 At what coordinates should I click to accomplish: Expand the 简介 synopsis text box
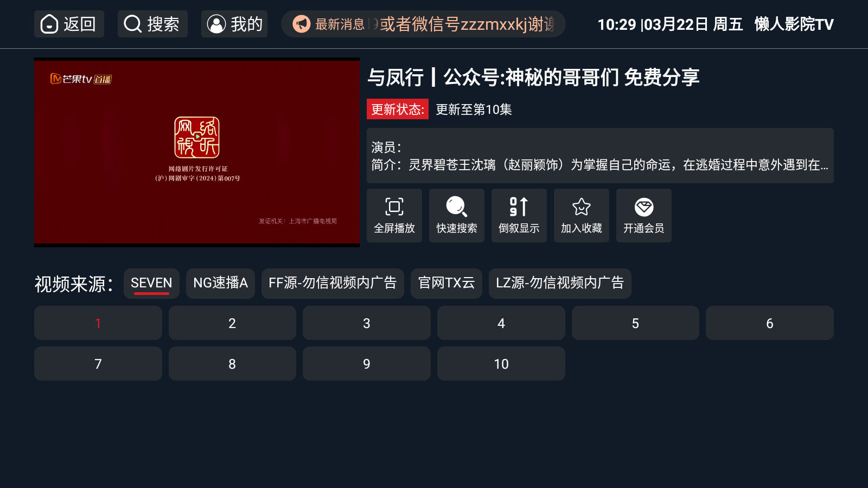pyautogui.click(x=600, y=156)
